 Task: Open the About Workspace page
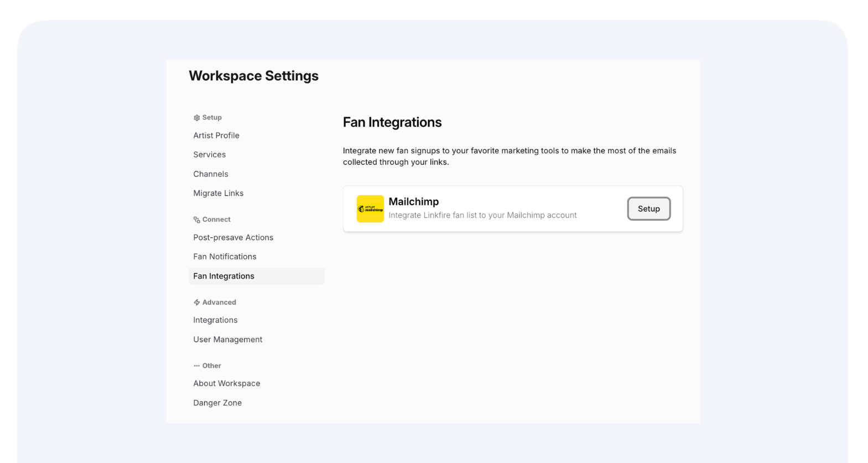pyautogui.click(x=226, y=383)
